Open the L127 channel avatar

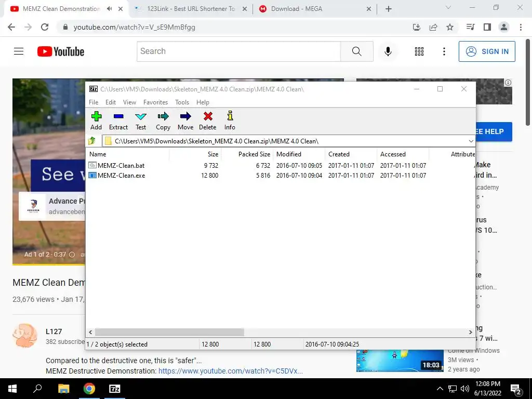25,335
